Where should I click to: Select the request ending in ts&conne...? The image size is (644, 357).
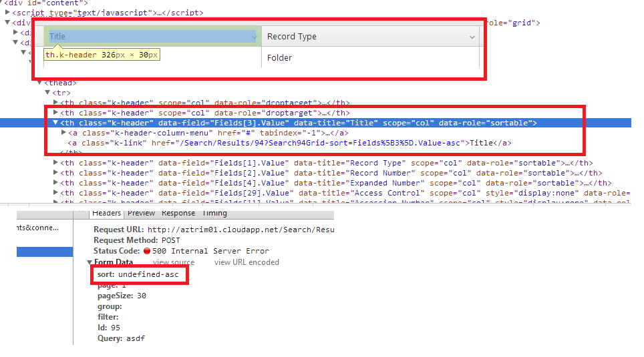tap(38, 228)
